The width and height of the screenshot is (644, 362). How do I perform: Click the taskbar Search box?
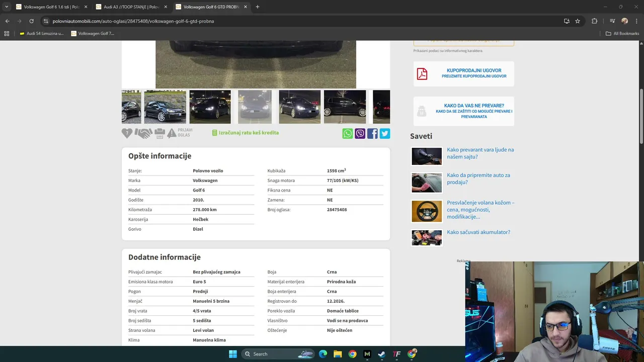(279, 354)
